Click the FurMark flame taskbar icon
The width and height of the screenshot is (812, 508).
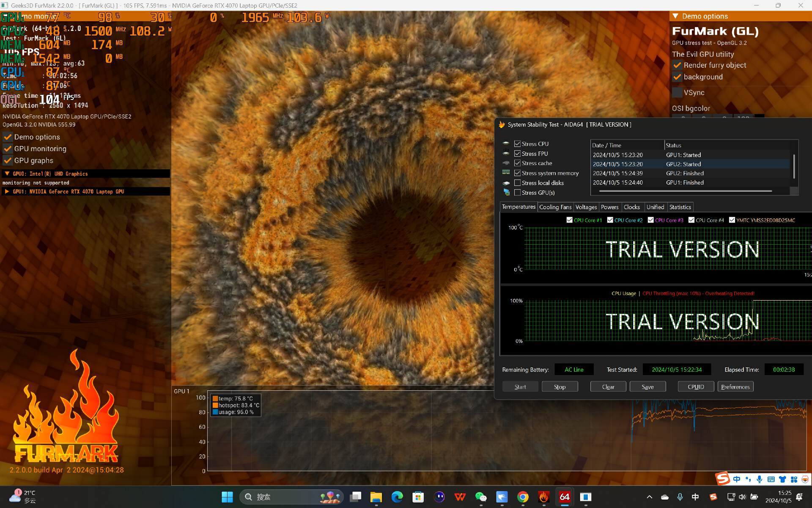click(543, 497)
